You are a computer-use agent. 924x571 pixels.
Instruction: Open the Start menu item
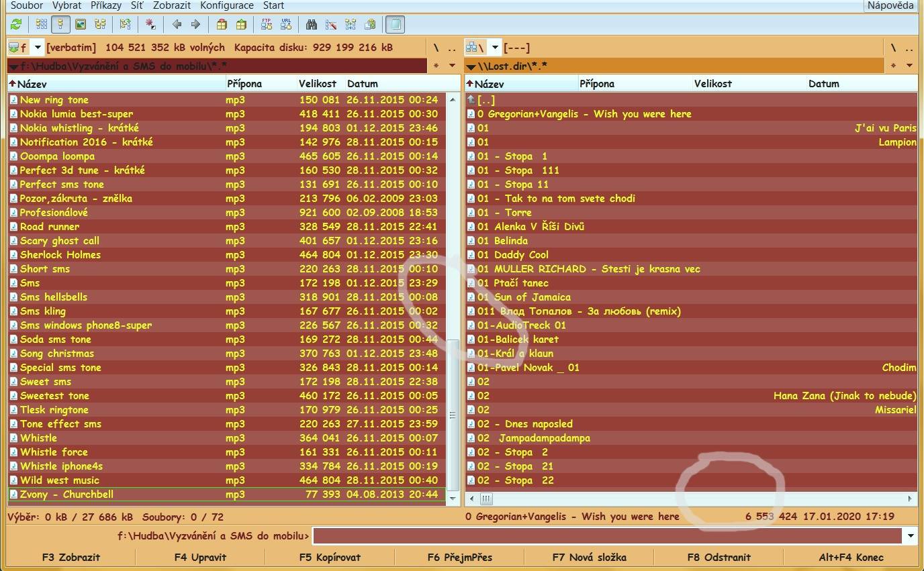coord(273,5)
